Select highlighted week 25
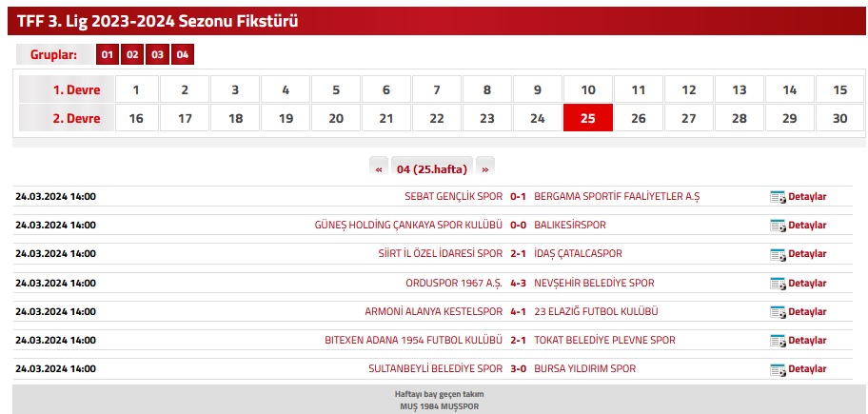 coord(588,118)
